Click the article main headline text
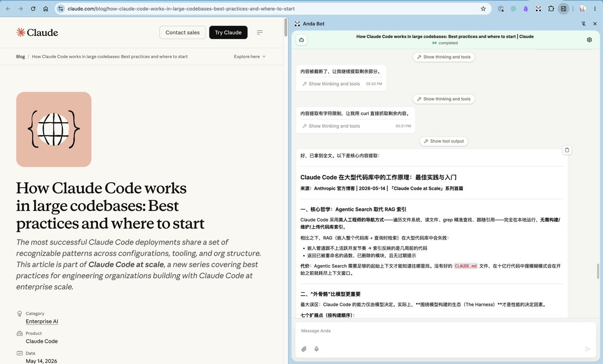This screenshot has height=364, width=603. tap(110, 206)
